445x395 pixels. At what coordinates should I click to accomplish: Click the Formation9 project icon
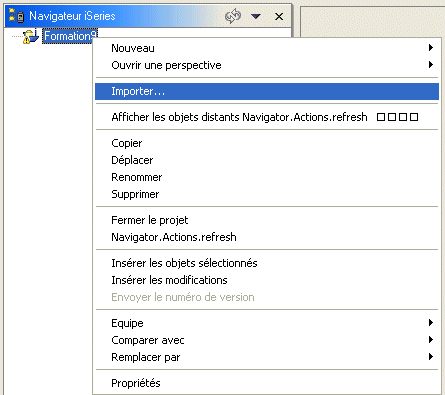30,36
